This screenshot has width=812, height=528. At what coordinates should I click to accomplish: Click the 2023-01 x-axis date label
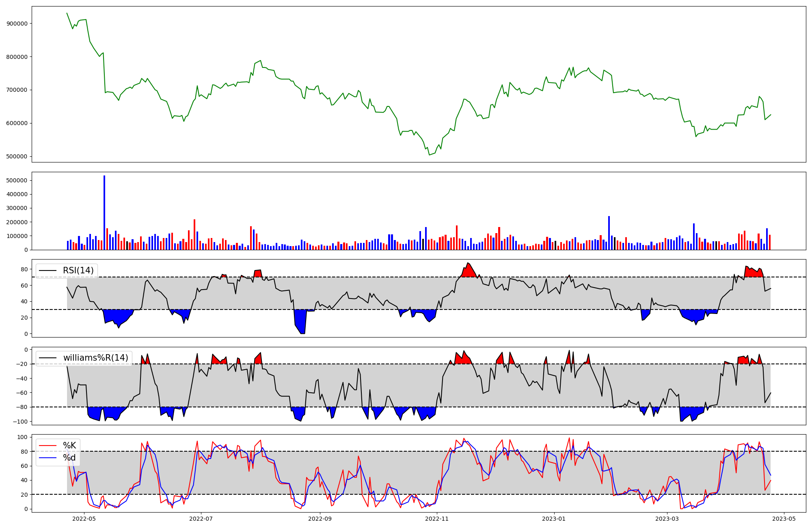tap(554, 519)
